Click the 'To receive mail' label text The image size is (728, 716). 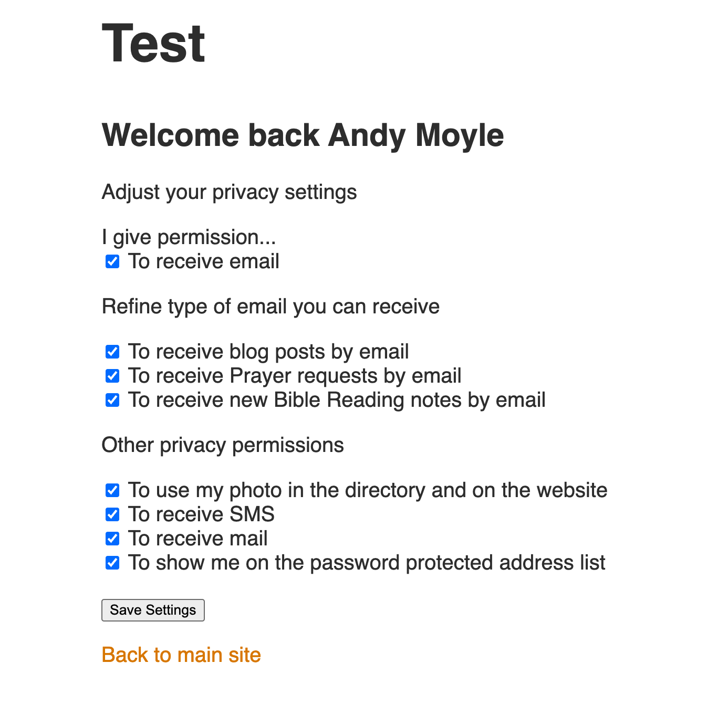click(x=198, y=539)
